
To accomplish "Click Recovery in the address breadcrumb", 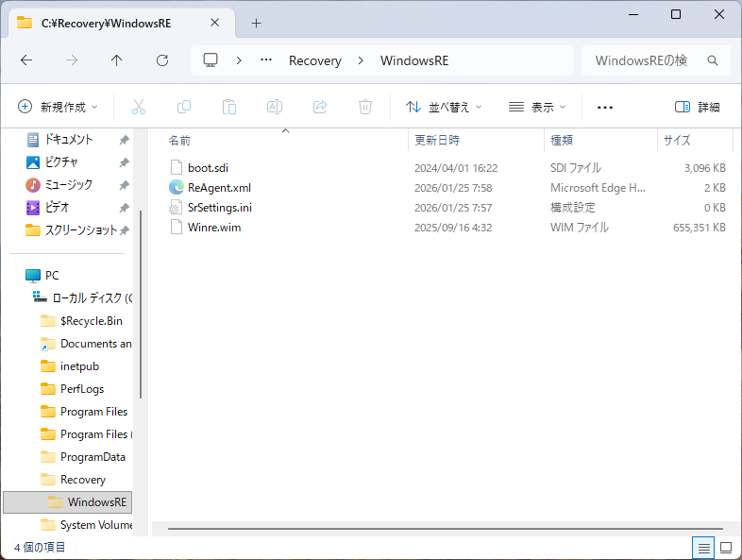I will 314,60.
